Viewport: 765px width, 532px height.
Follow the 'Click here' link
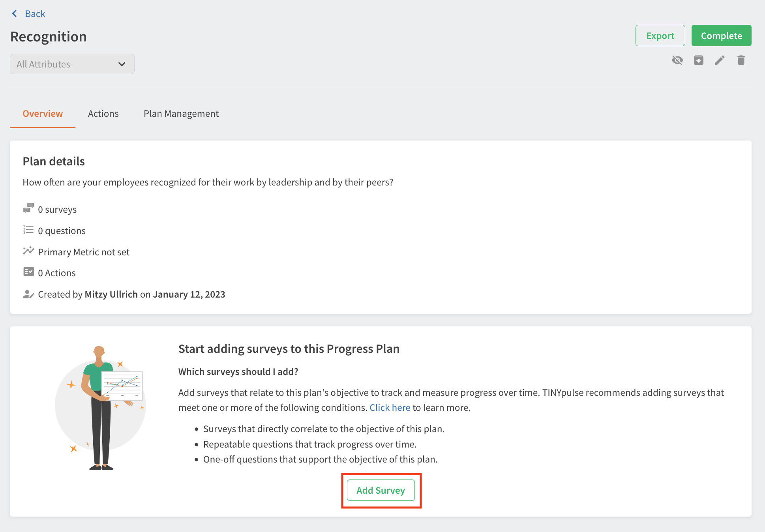tap(390, 408)
